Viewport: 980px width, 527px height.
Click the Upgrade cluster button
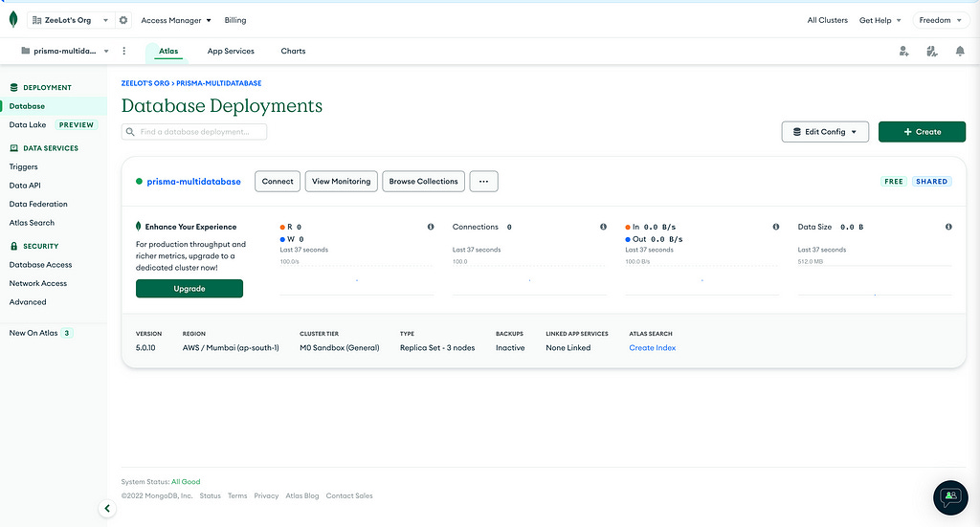189,289
